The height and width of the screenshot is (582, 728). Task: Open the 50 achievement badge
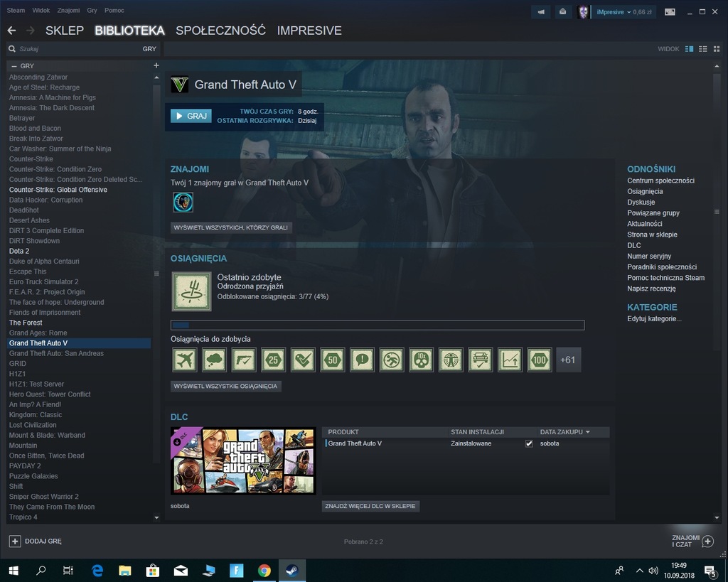(x=333, y=360)
